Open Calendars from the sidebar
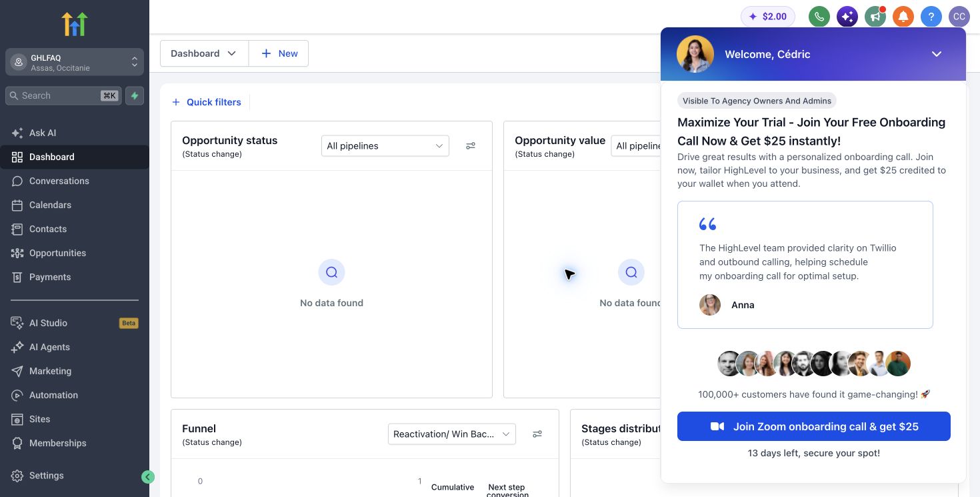Screen dimensions: 980x497 pos(75,205)
